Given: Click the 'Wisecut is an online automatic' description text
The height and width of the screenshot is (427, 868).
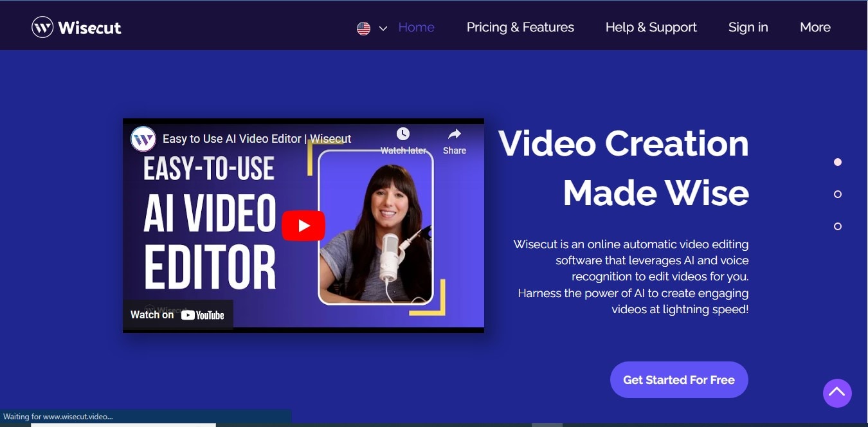Looking at the screenshot, I should point(631,277).
